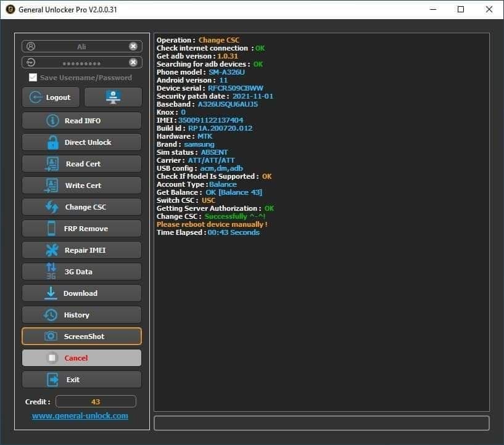The image size is (504, 445).
Task: Click Sim status ABSENT value
Action: pos(214,152)
